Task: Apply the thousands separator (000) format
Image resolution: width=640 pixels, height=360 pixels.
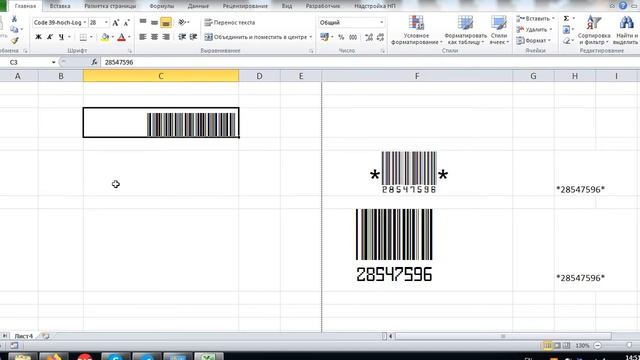Action: pyautogui.click(x=353, y=37)
